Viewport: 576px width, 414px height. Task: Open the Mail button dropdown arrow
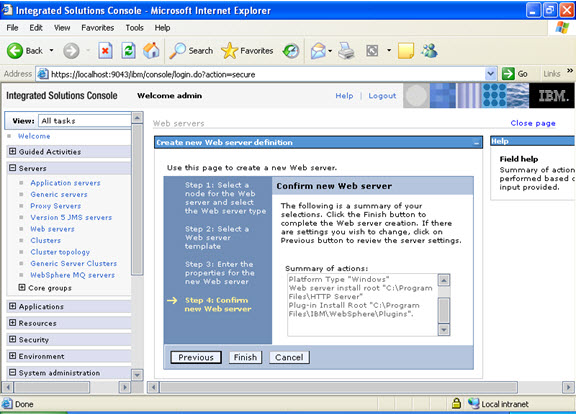pyautogui.click(x=330, y=51)
